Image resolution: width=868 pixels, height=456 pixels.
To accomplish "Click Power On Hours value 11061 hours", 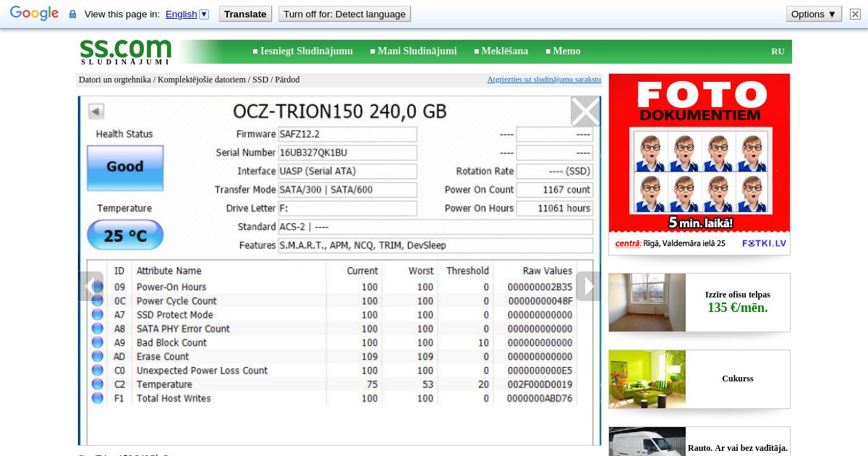I will (x=555, y=208).
